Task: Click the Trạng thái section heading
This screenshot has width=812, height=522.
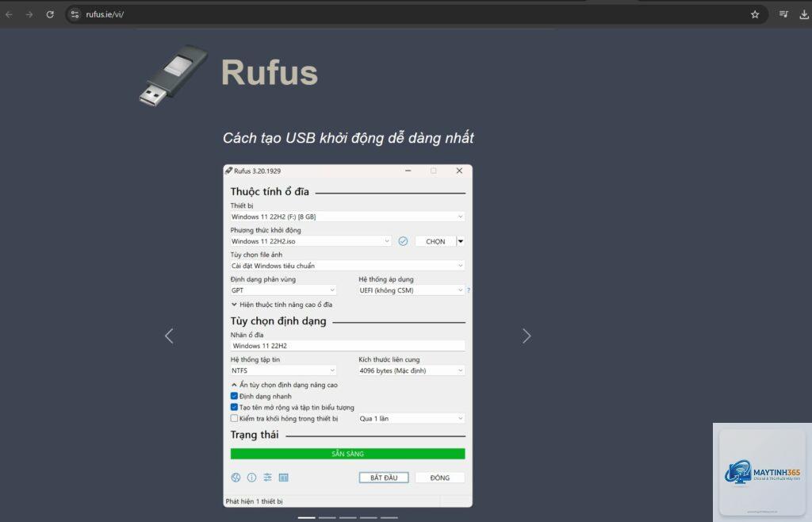Action: 255,435
